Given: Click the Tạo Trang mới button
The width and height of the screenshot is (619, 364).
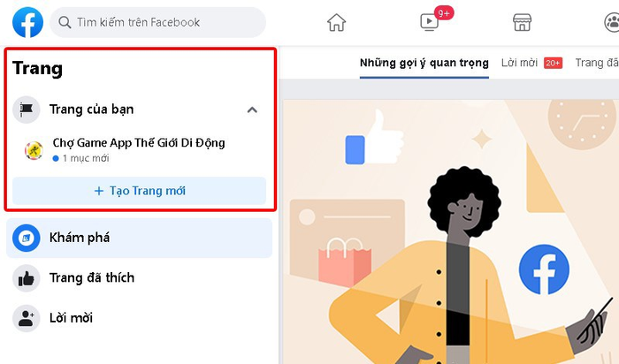Looking at the screenshot, I should [139, 191].
